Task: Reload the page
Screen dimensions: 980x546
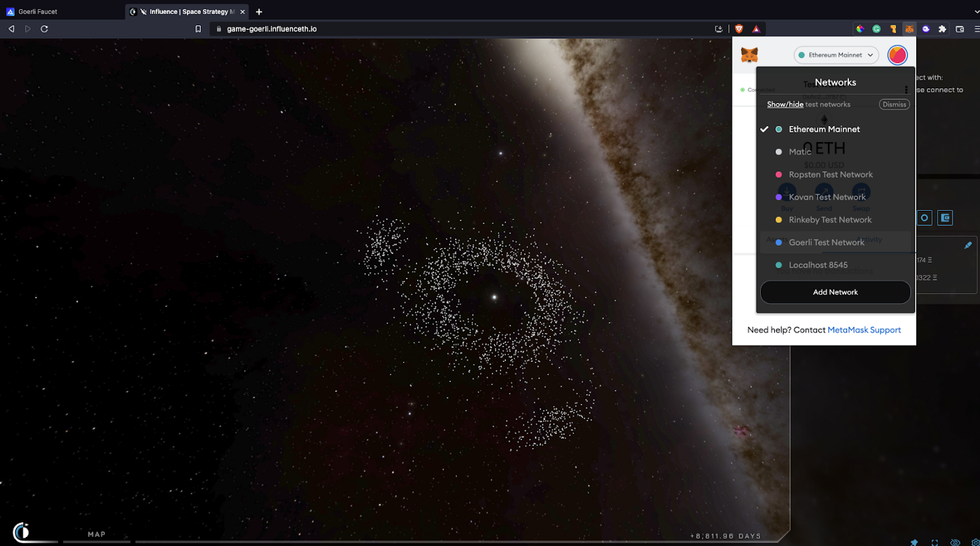Action: tap(44, 29)
